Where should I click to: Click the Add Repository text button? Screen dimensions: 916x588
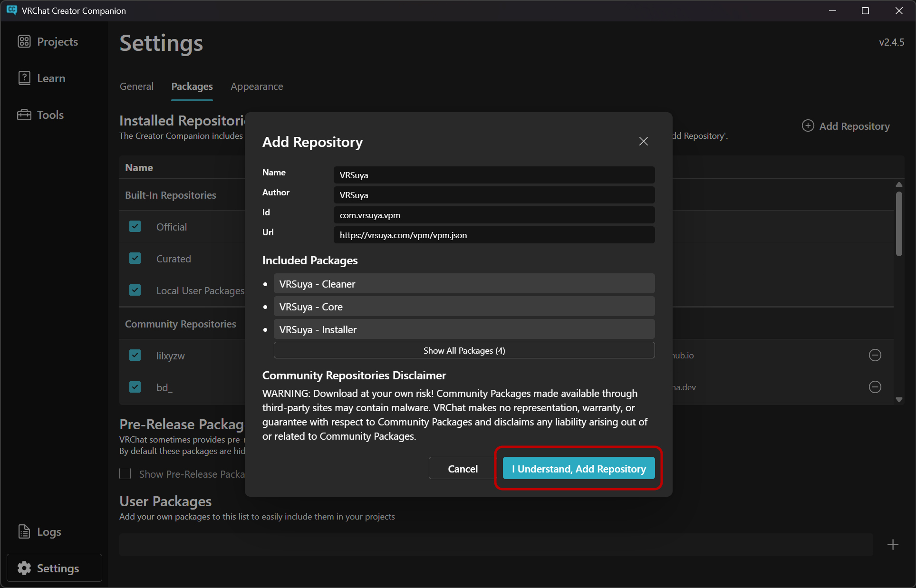pos(854,126)
